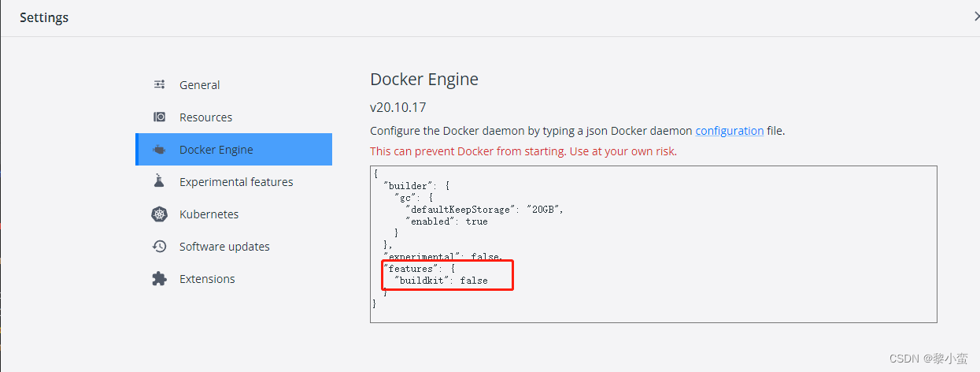Select the Docker Engine menu item
980x372 pixels.
click(234, 149)
